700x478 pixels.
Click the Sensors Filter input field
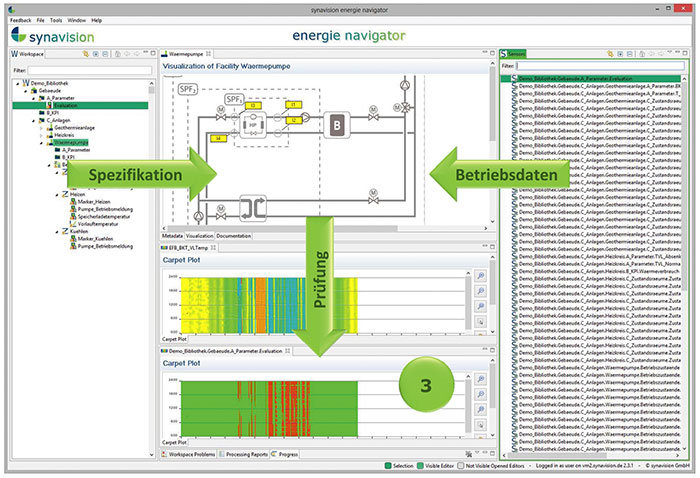(x=600, y=66)
